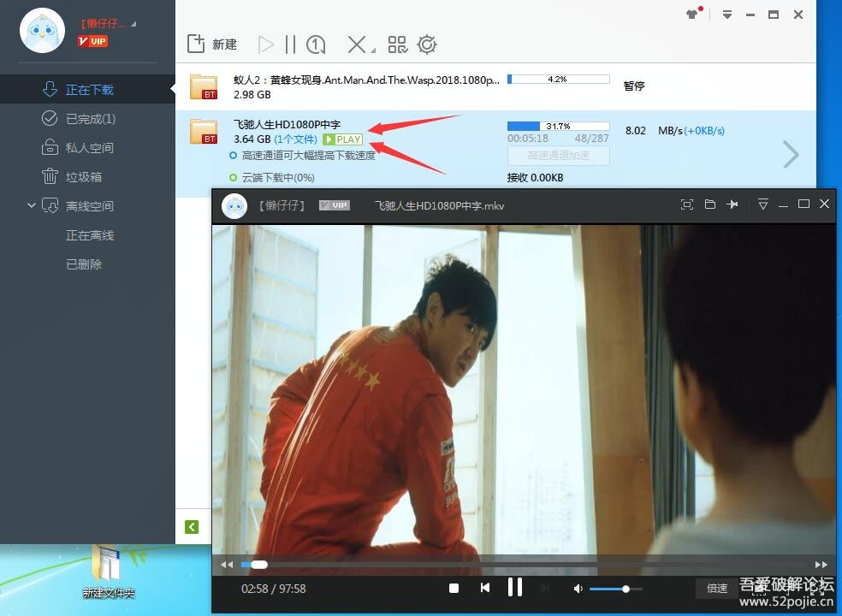Open the downloader's main menu dropdown arrow
This screenshot has height=616, width=842.
pyautogui.click(x=727, y=15)
